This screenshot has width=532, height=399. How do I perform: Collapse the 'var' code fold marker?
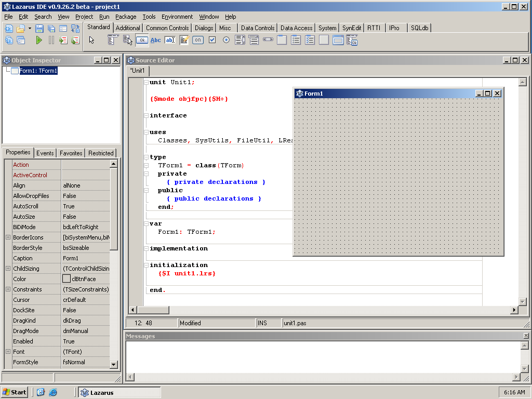point(146,223)
